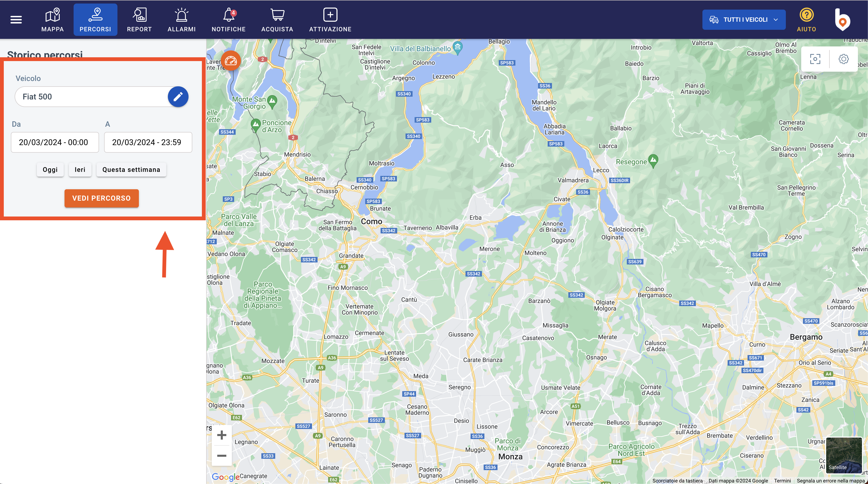The width and height of the screenshot is (868, 484).
Task: Zoom in the map with plus
Action: [222, 435]
